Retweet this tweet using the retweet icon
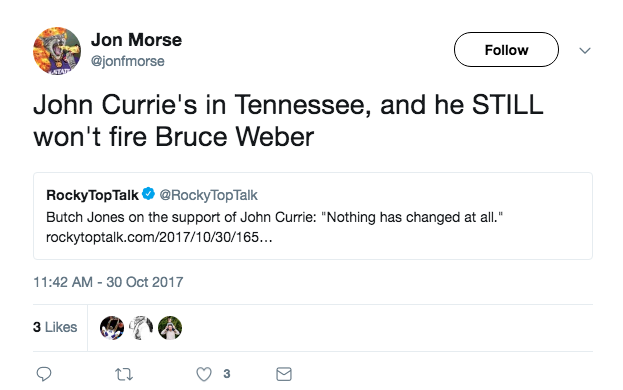Screen dimensions: 623x390 124,374
